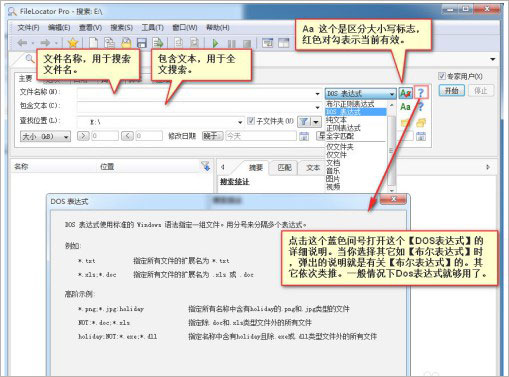Viewport: 509px width, 377px height.
Task: Click the save floppy disk toolbar icon
Action: click(142, 43)
